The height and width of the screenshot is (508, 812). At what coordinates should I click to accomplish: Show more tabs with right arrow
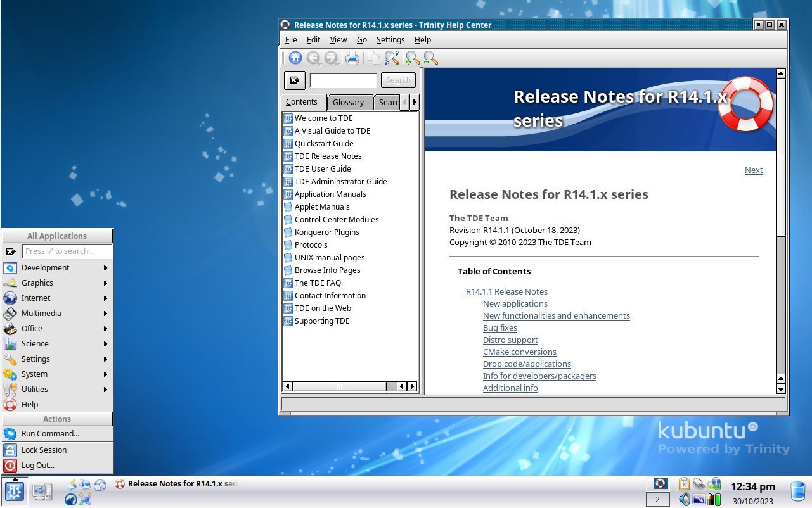point(415,102)
